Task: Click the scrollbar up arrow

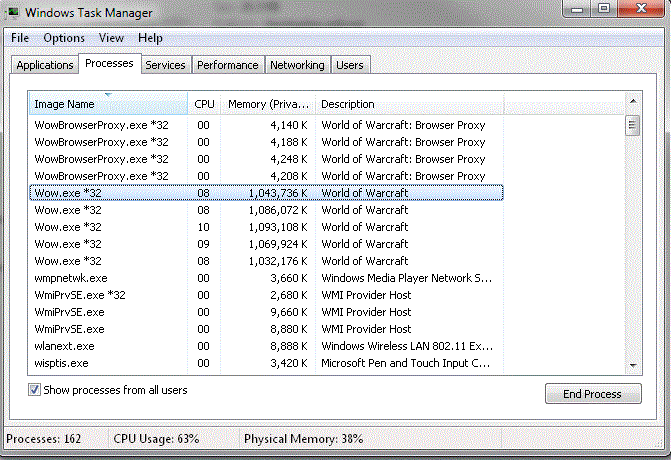Action: point(633,101)
